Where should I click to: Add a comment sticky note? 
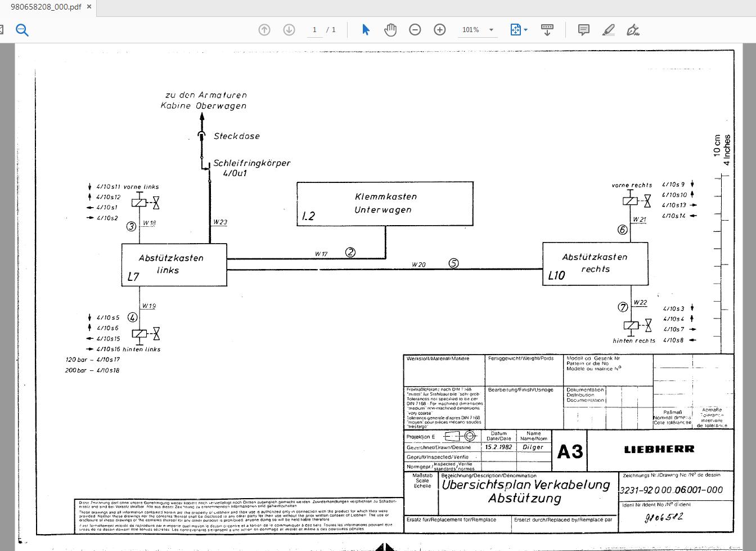coord(584,30)
